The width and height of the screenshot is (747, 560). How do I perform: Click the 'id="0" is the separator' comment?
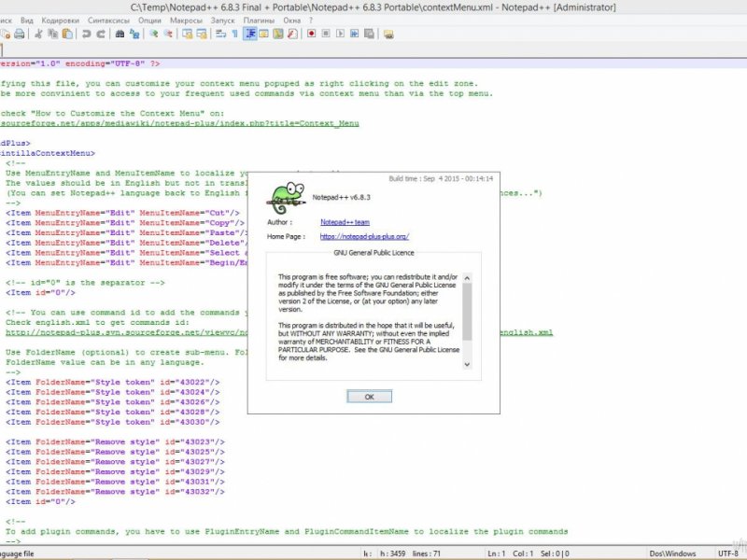click(85, 283)
